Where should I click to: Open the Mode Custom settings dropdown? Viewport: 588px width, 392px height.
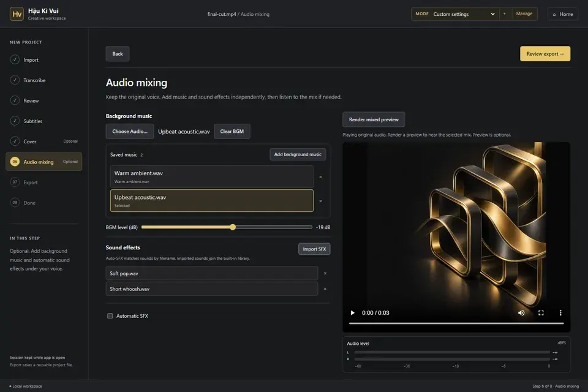tap(464, 14)
